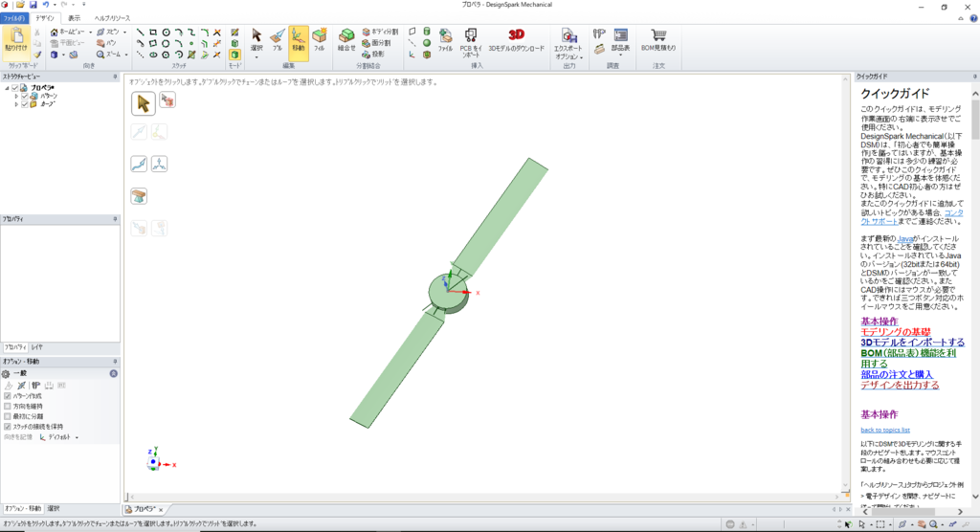
Task: Click the Save floppy disk icon
Action: coord(33,5)
